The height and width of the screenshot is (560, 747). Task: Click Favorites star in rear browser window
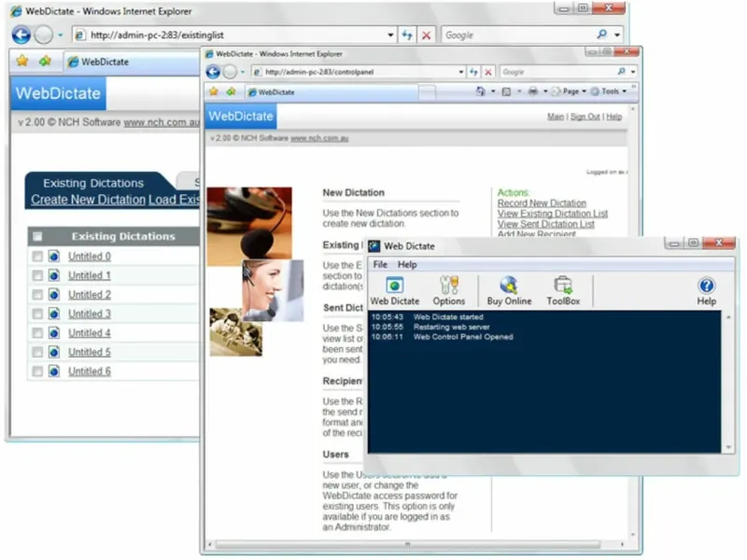(x=22, y=61)
